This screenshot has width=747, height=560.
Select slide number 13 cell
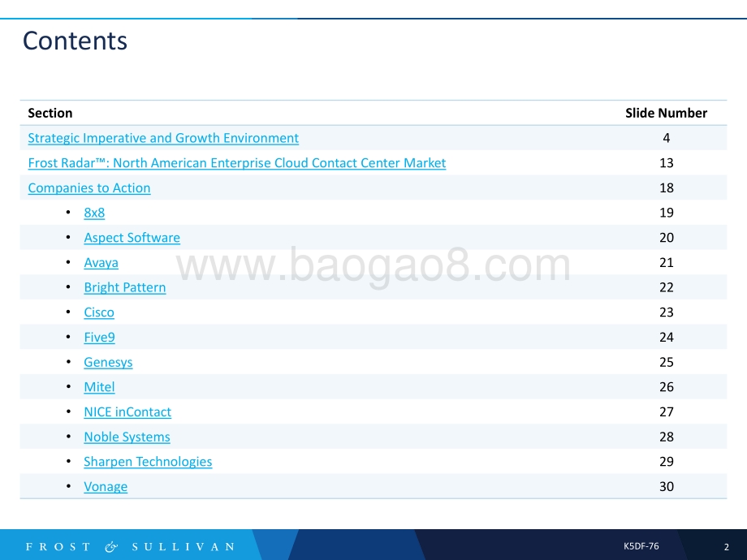coord(667,163)
